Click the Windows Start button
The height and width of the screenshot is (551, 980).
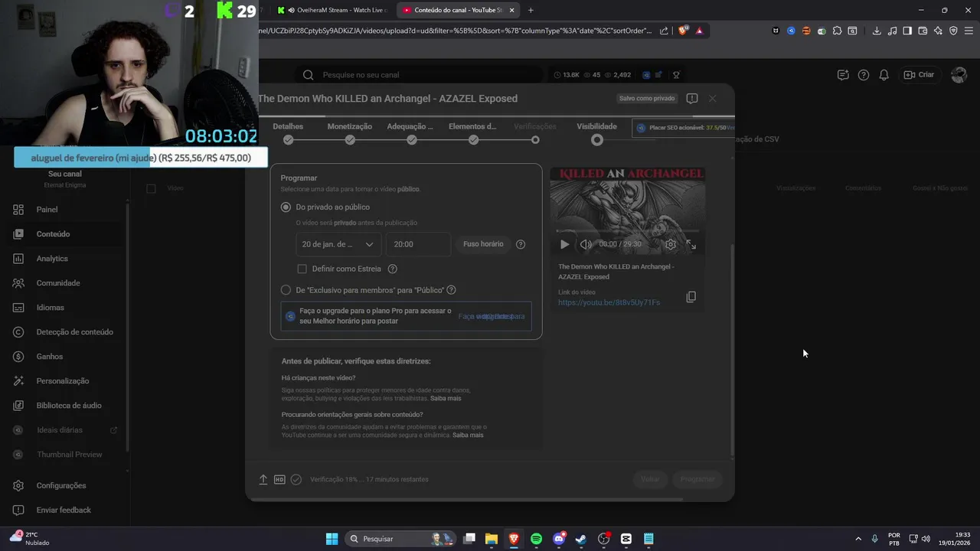[x=332, y=539]
